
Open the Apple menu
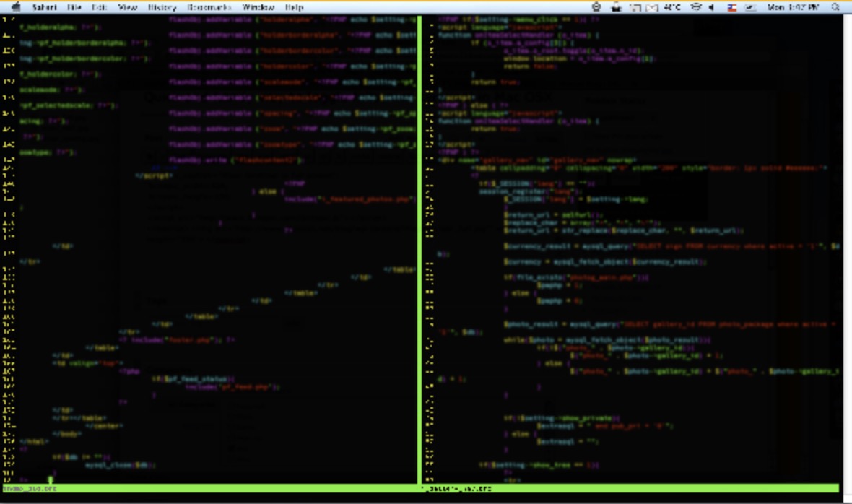click(x=16, y=7)
